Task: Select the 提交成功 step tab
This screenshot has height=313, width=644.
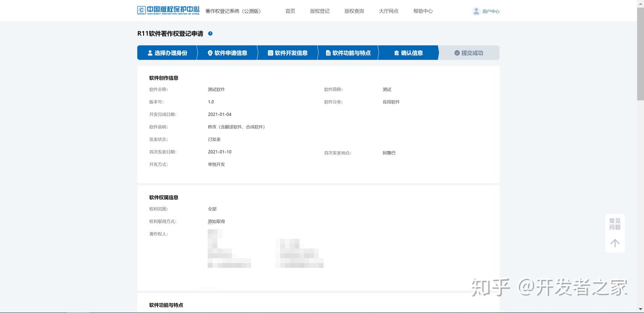Action: tap(469, 53)
